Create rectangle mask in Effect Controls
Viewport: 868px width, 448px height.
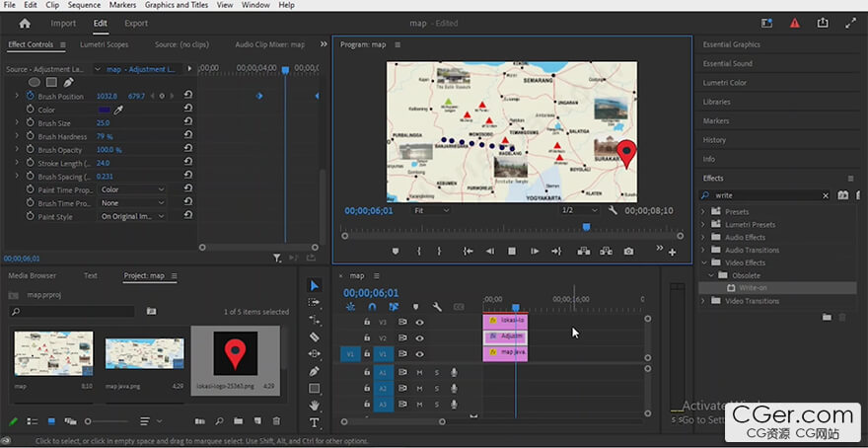click(x=51, y=83)
